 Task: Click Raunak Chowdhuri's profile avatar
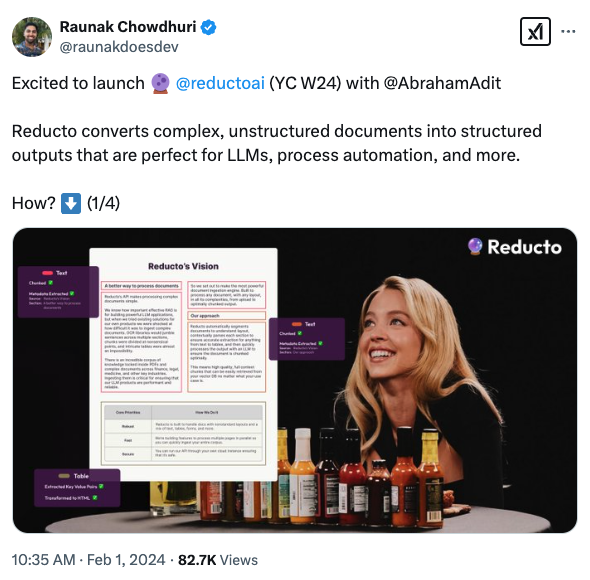pos(32,37)
